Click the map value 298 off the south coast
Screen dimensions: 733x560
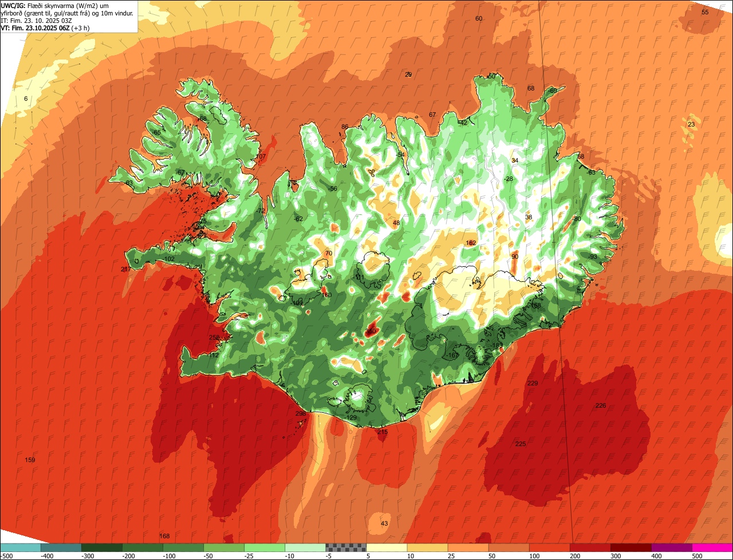tap(300, 413)
